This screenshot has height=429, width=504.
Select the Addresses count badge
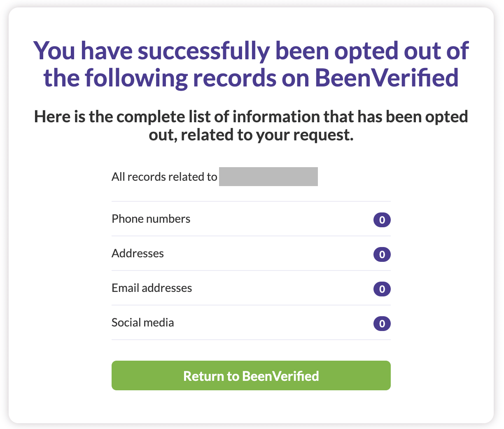point(382,254)
